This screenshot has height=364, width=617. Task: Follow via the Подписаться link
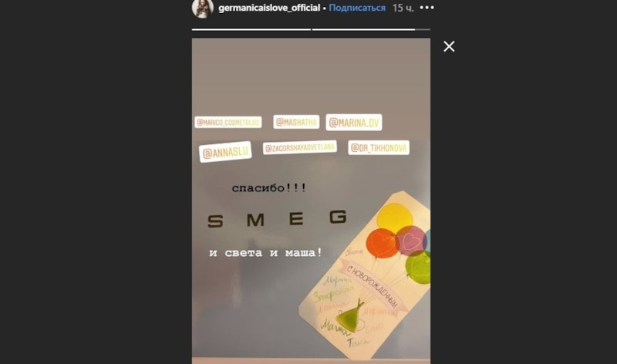click(357, 8)
